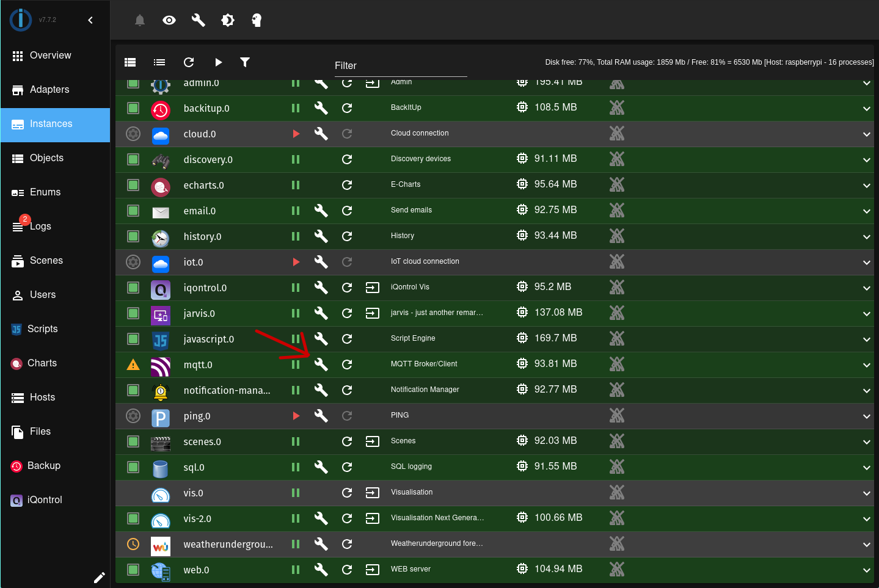879x588 pixels.
Task: Open settings for the javascript.0 instance
Action: coord(321,339)
